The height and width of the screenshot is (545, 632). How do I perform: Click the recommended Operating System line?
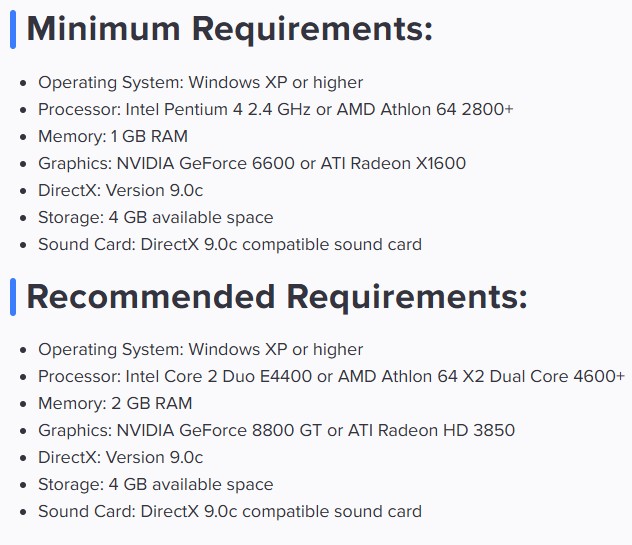[x=200, y=349]
